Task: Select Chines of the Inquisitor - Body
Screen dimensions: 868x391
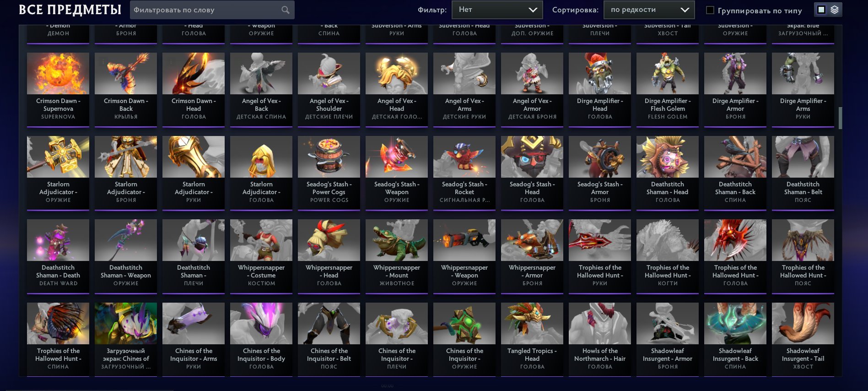Action: click(261, 339)
